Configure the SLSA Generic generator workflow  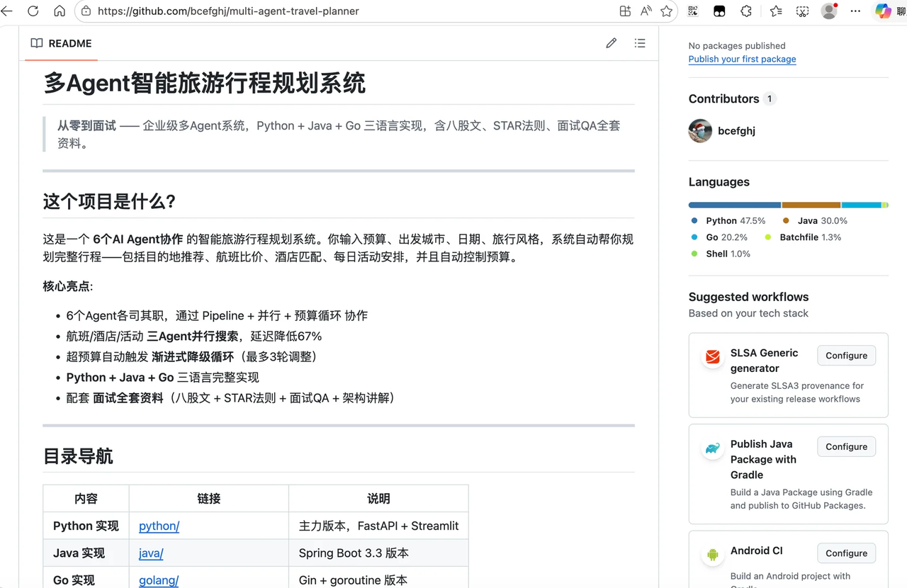coord(846,356)
